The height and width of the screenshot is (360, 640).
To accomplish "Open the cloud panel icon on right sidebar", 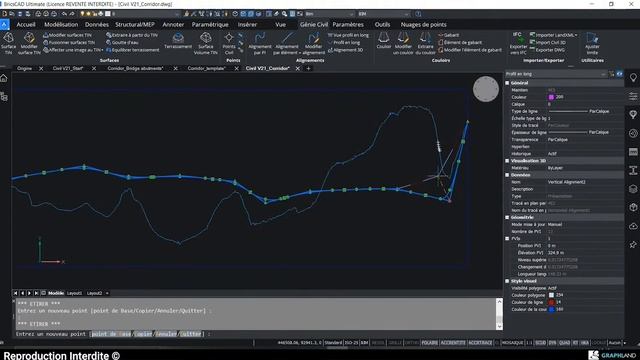I will (633, 226).
